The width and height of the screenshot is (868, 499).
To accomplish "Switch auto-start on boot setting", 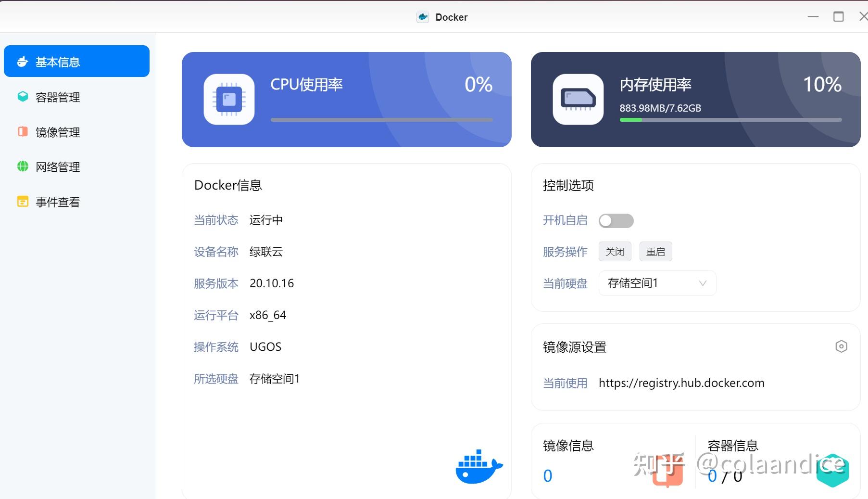I will (x=616, y=220).
